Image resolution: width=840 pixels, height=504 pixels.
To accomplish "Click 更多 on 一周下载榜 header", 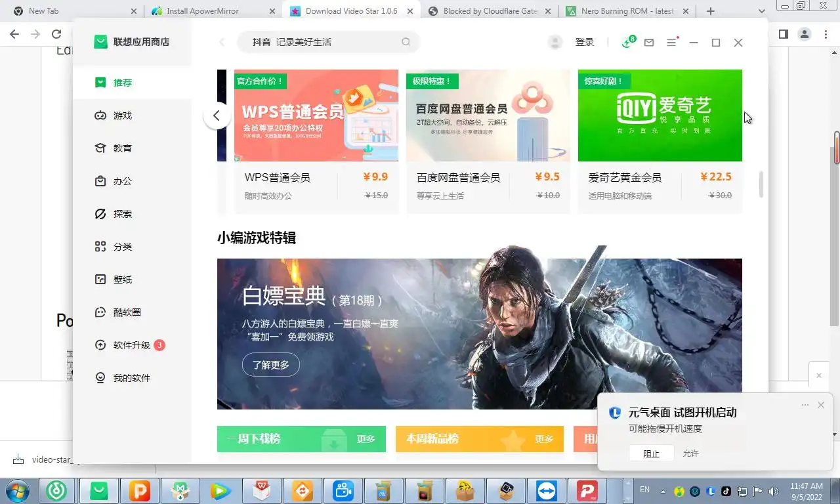I will point(366,439).
